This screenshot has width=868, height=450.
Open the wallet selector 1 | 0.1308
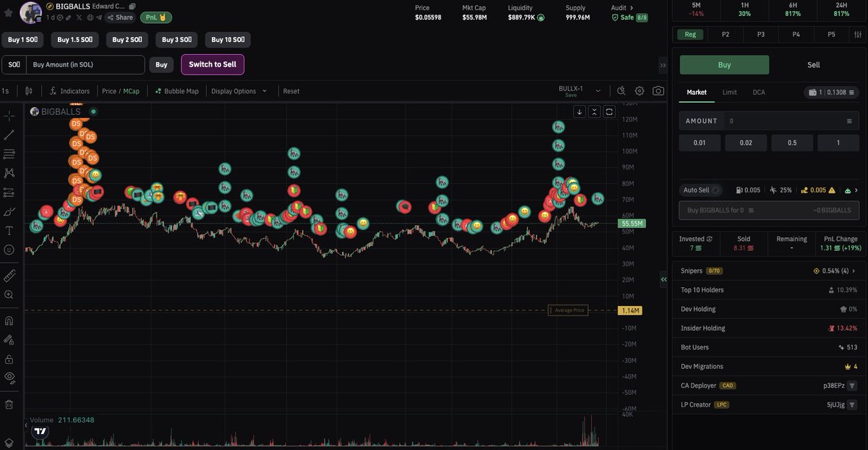(832, 93)
